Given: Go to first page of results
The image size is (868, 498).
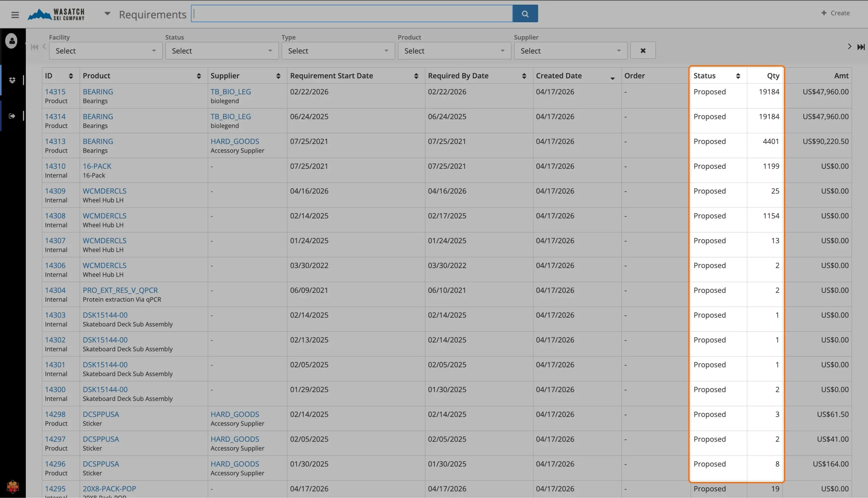Looking at the screenshot, I should coord(34,47).
